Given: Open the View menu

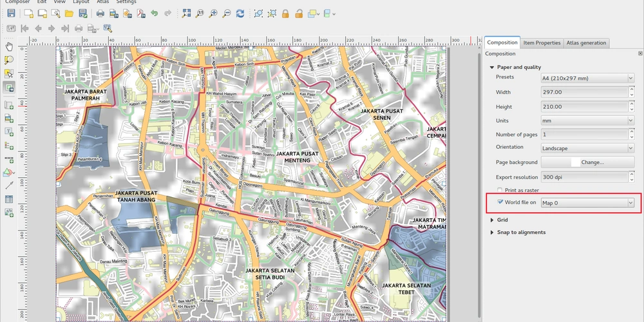Looking at the screenshot, I should pos(59,2).
